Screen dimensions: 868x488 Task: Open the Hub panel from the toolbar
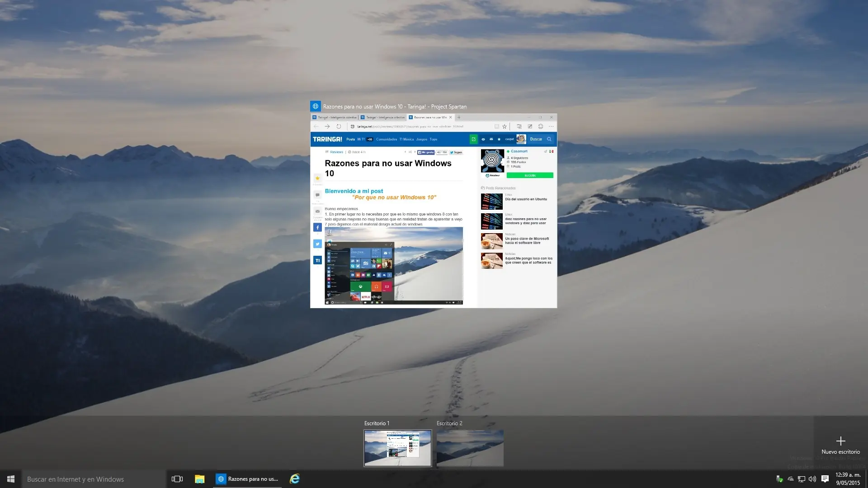coord(519,127)
